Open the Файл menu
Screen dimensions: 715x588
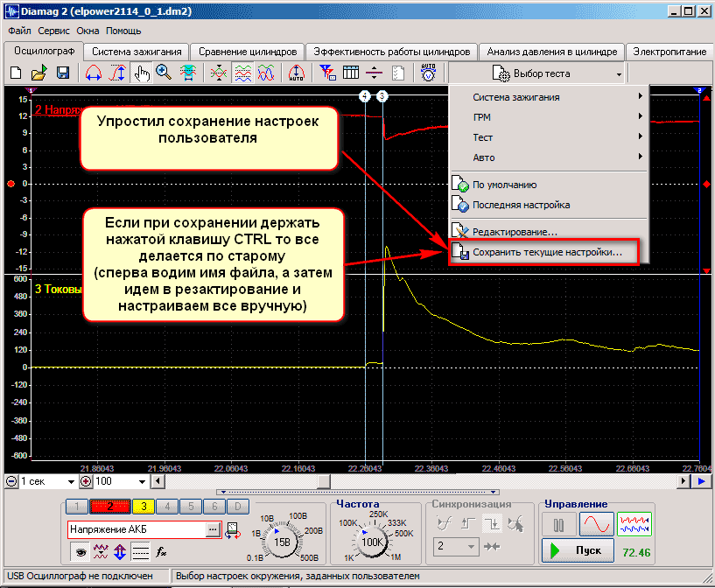tap(19, 31)
